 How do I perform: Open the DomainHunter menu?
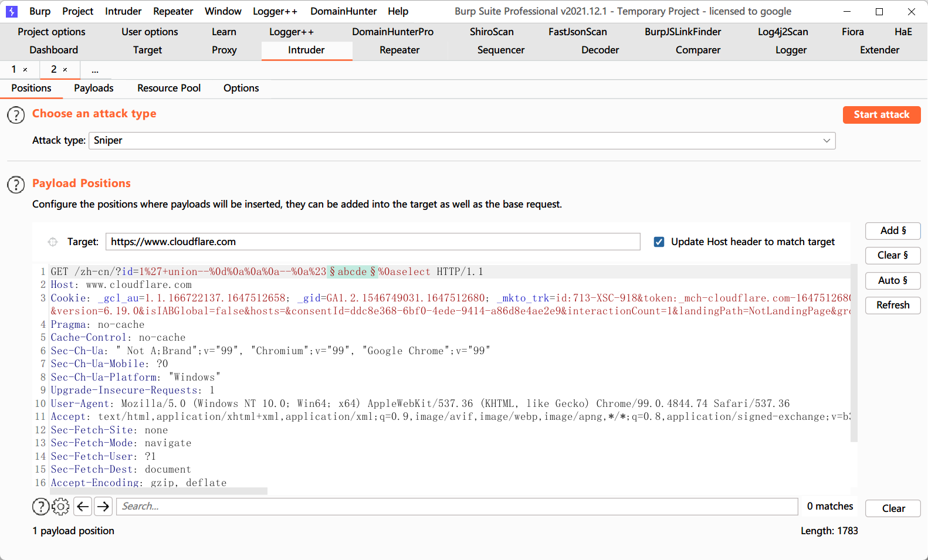tap(344, 11)
